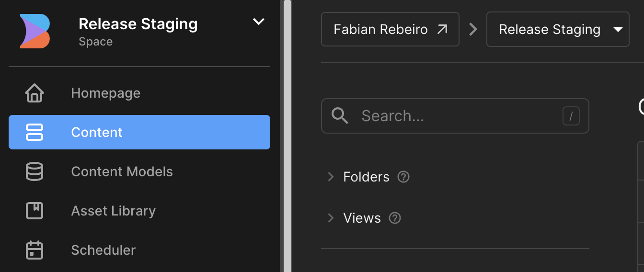This screenshot has width=644, height=272.
Task: Click the Views help question icon
Action: pos(394,218)
